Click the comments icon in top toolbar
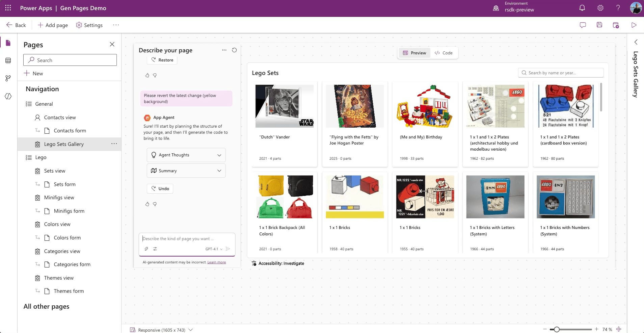The image size is (644, 333). coord(583,25)
